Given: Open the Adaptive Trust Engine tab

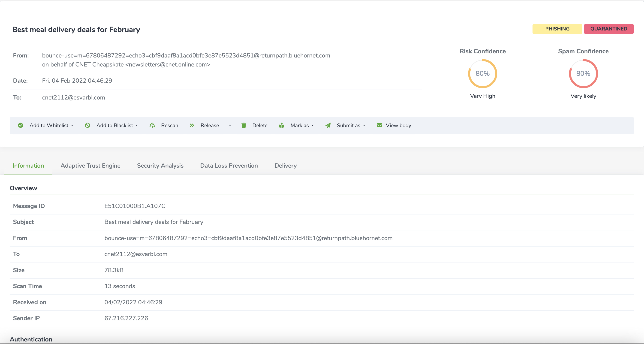Looking at the screenshot, I should [90, 166].
